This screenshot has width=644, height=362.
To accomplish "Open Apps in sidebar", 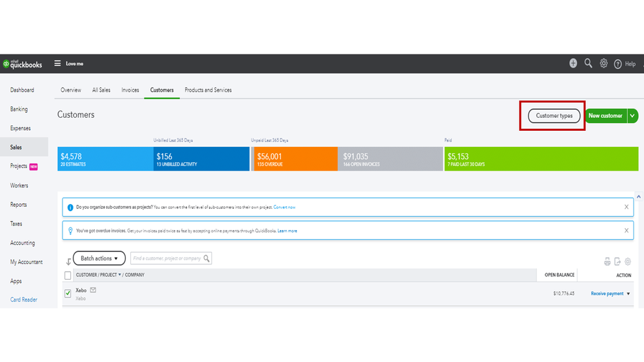I will (16, 281).
